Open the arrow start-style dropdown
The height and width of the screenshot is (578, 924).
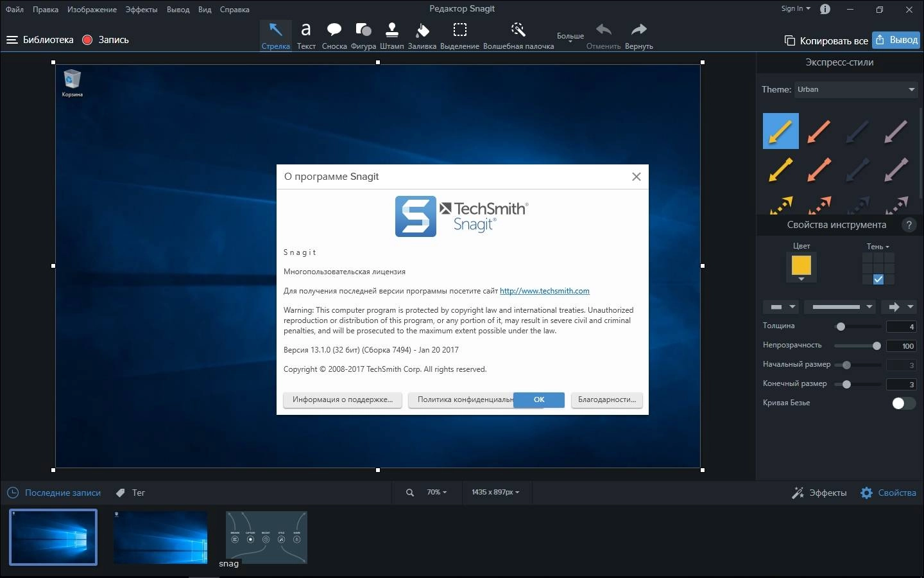click(781, 307)
